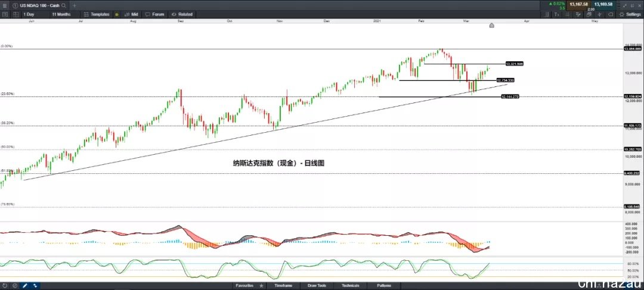Open the Related instruments panel
The image size is (644, 290).
pyautogui.click(x=181, y=14)
